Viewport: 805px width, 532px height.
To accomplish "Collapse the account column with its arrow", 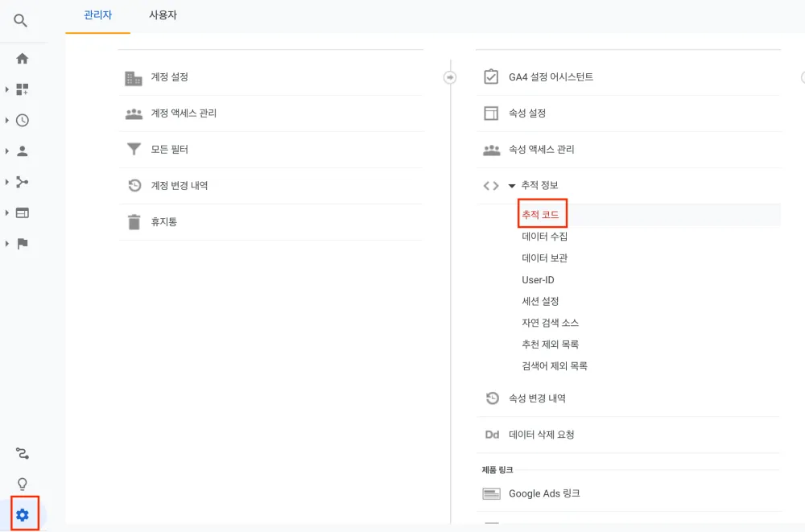I will [449, 77].
